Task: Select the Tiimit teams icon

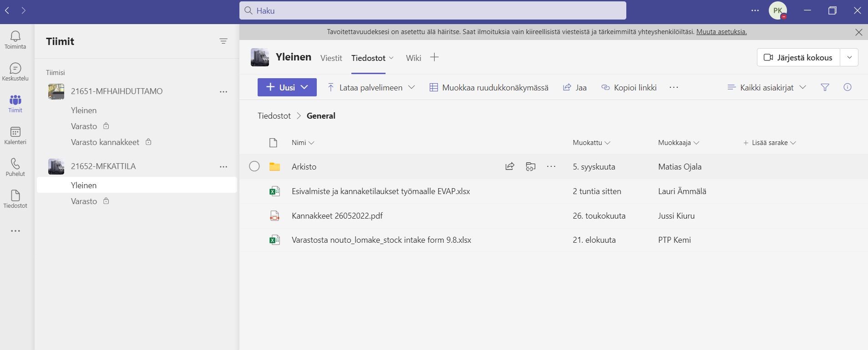Action: point(15,104)
